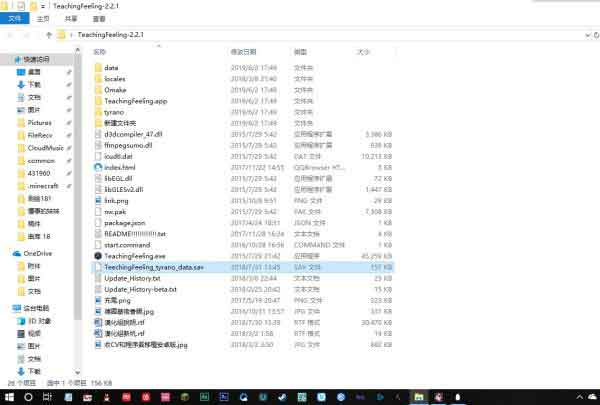Switch to the 主页 (Home) ribbon tab

[x=43, y=19]
